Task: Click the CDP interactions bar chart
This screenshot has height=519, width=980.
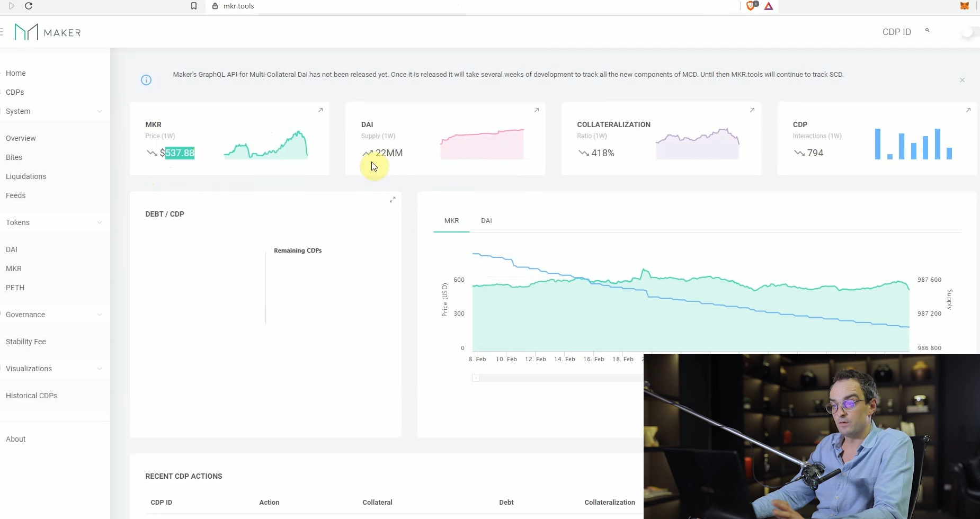Action: click(x=914, y=144)
